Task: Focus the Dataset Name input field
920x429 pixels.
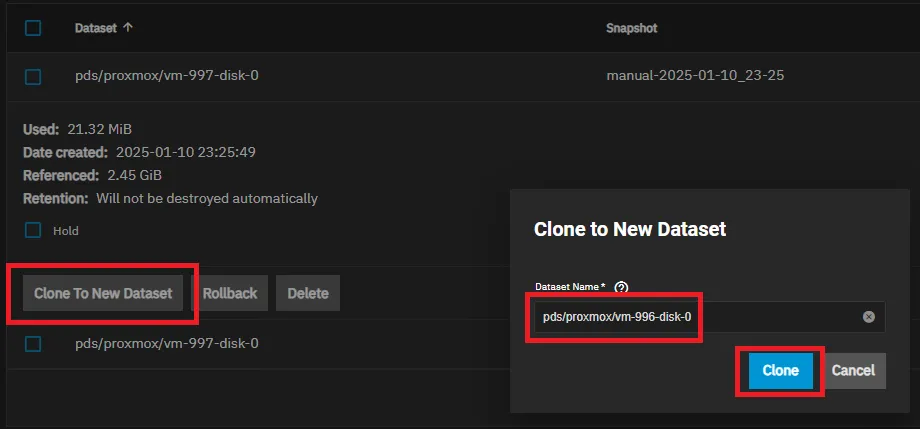Action: pos(690,317)
